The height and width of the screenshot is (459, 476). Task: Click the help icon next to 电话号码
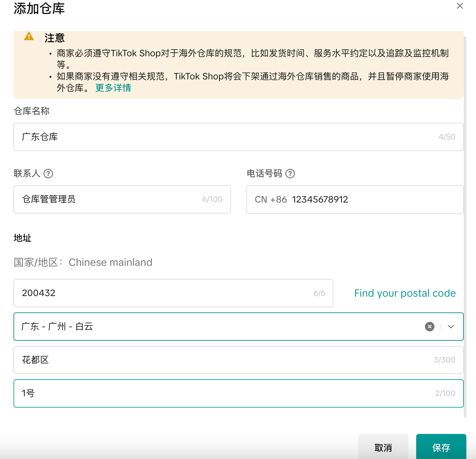(290, 174)
